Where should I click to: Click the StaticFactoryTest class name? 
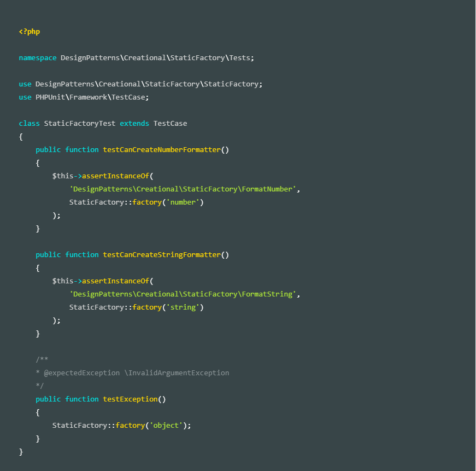[80, 124]
